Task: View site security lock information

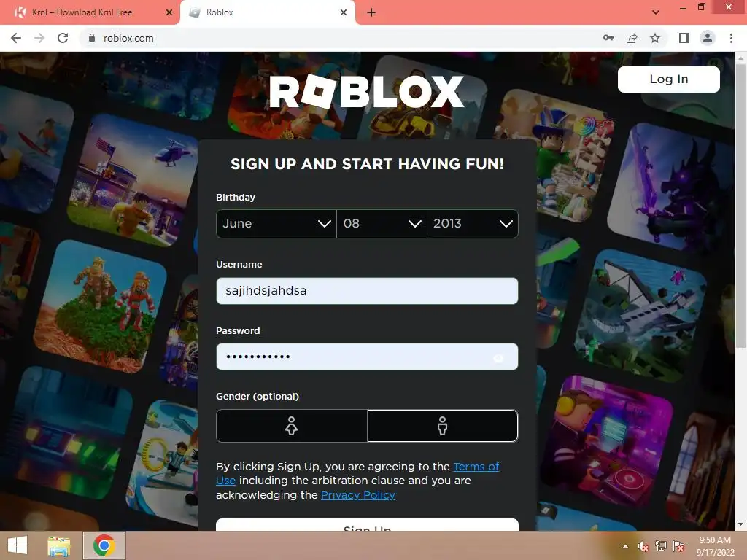Action: [92, 38]
